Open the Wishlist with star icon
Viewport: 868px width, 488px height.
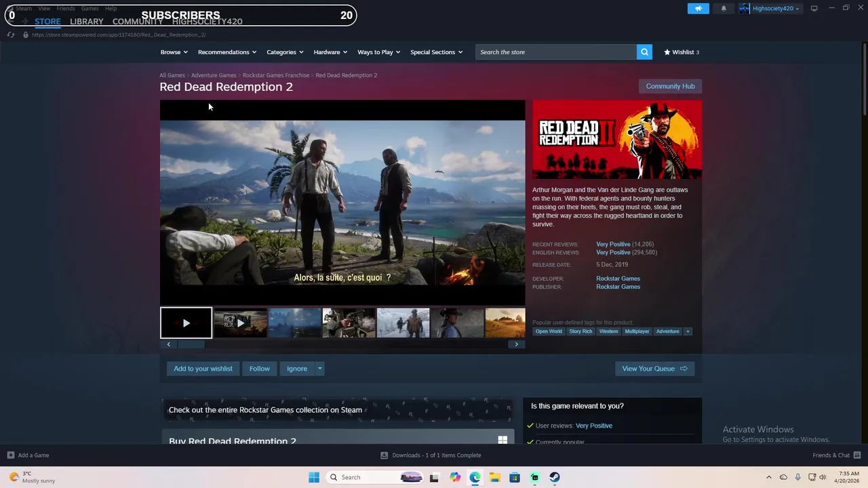(x=682, y=52)
